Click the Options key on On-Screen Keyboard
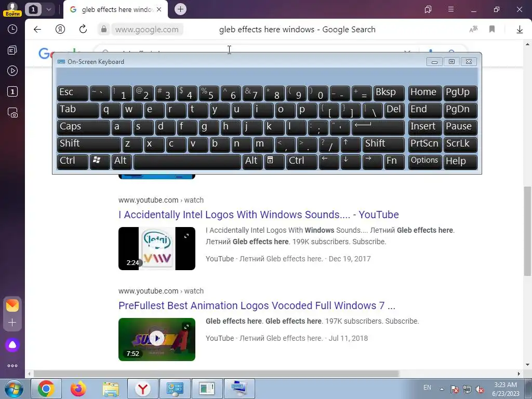 point(425,161)
